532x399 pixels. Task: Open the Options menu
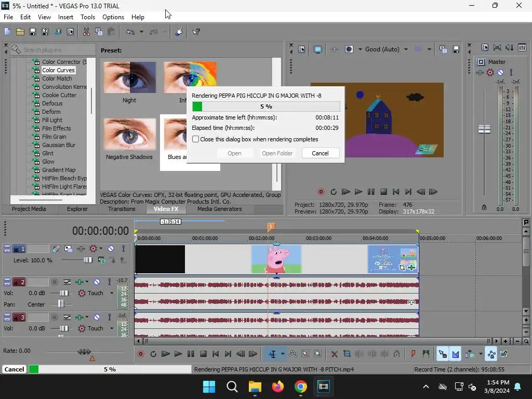113,17
